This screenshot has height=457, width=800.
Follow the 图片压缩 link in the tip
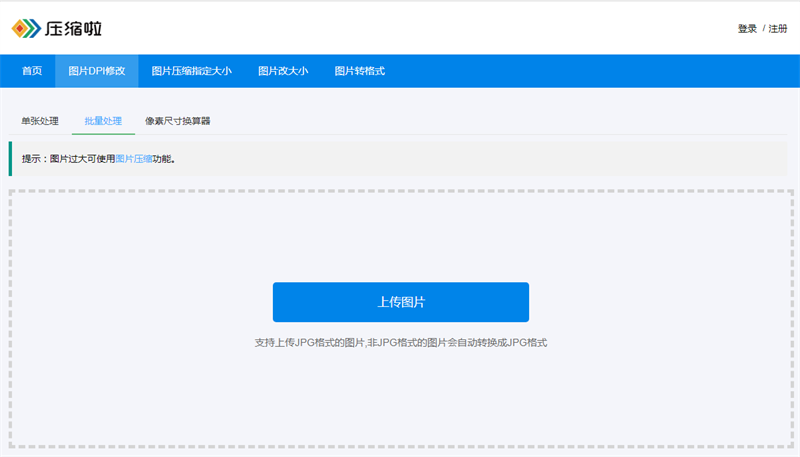coord(134,159)
